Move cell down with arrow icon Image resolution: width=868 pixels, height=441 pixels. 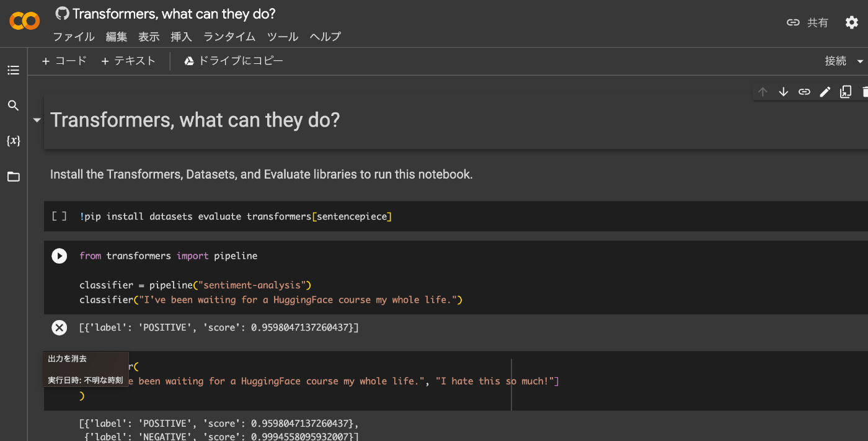[x=784, y=92]
